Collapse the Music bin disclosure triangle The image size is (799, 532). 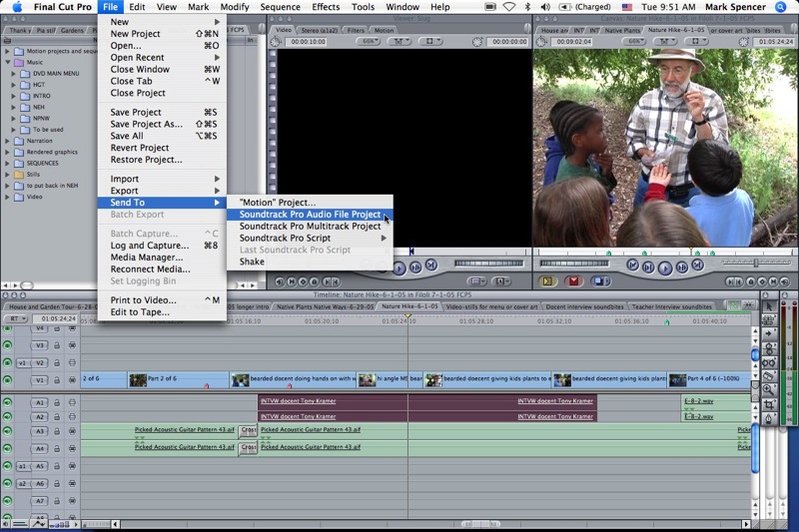tap(7, 62)
